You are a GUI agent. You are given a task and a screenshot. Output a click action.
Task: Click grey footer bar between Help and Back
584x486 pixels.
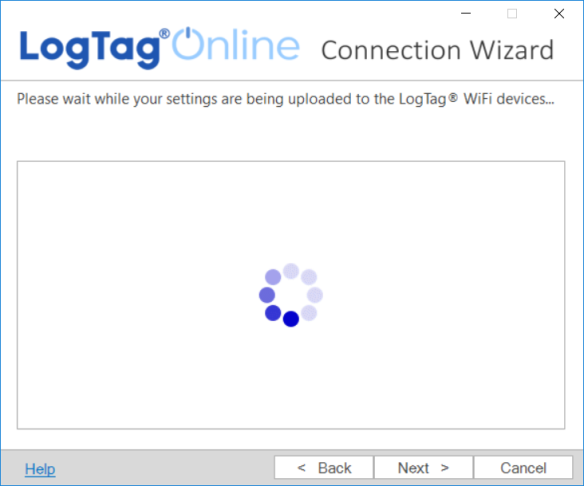[164, 468]
